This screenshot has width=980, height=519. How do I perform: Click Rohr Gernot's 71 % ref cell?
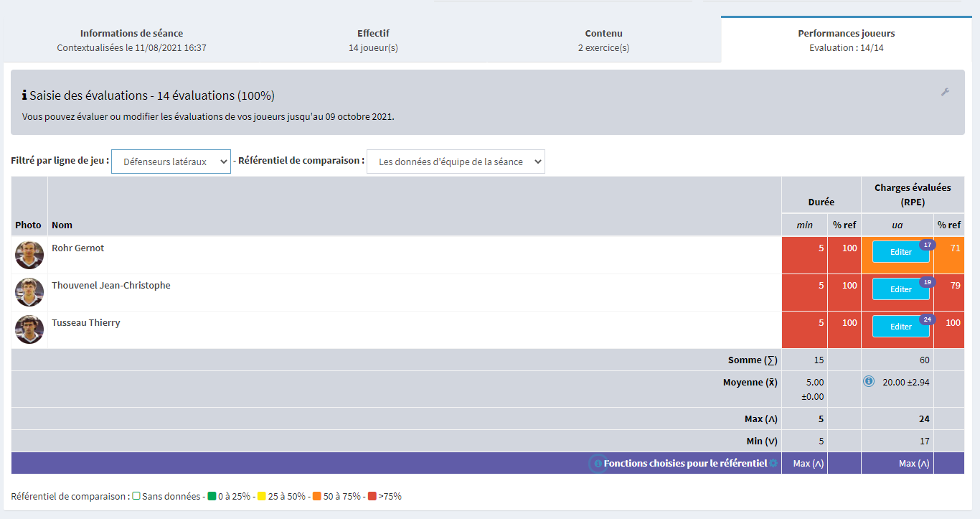coord(949,255)
